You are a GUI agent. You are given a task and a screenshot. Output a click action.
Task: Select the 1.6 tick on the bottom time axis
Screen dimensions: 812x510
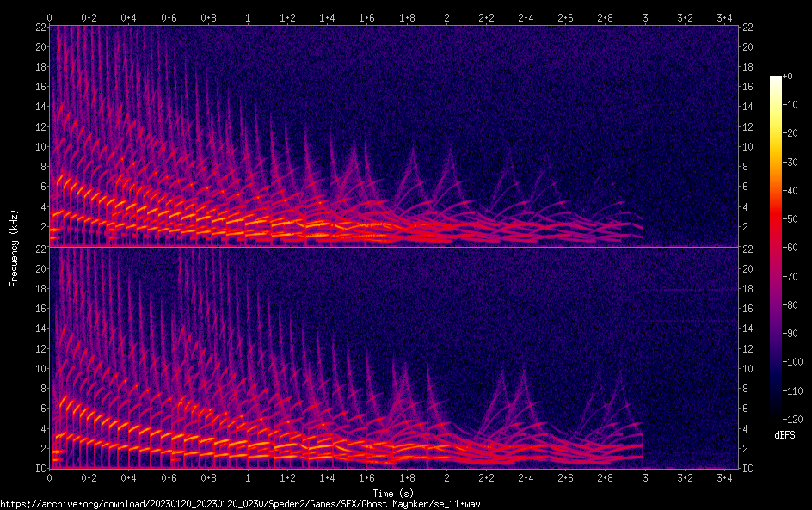366,477
